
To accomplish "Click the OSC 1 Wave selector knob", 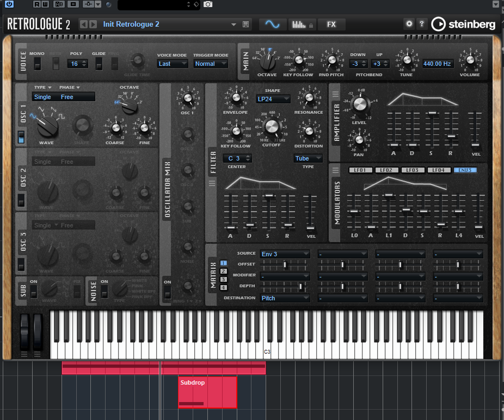I will 47,126.
